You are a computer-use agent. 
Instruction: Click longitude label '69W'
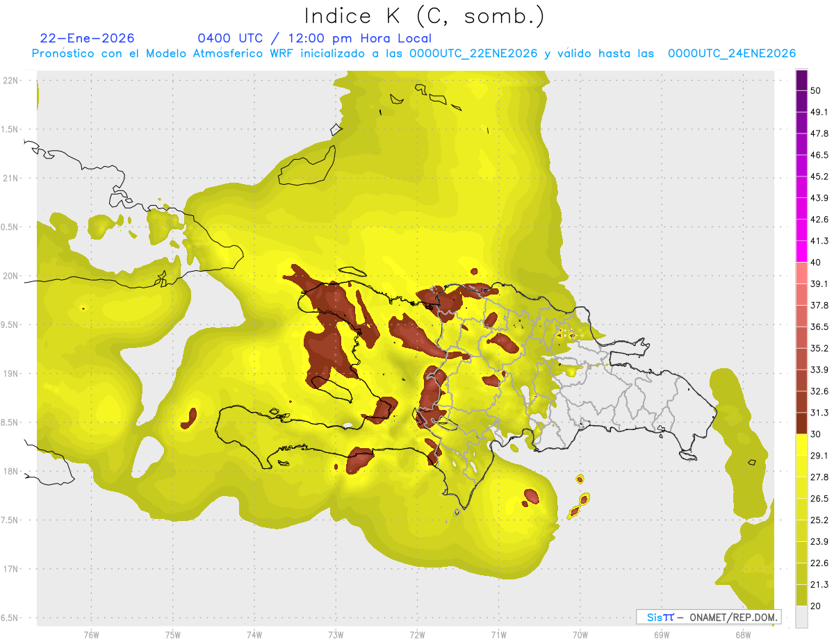(662, 635)
